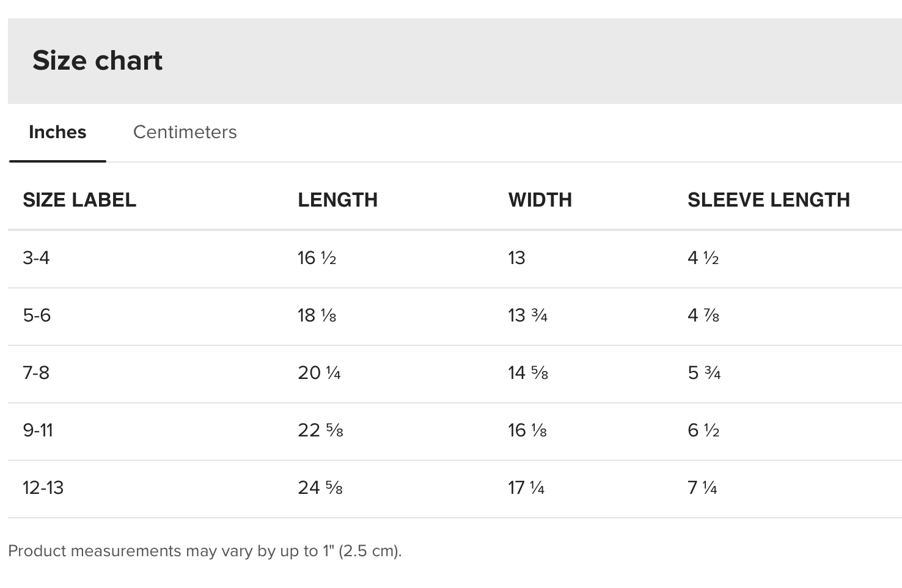Switch to the Centimeters tab
The height and width of the screenshot is (588, 902).
click(185, 132)
